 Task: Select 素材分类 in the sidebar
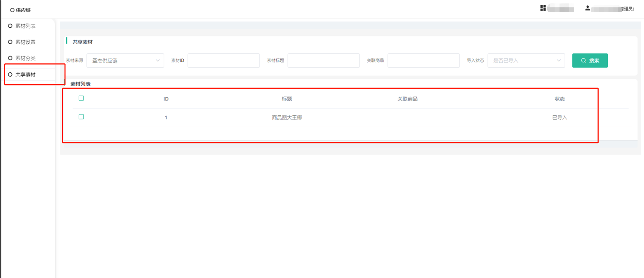(x=25, y=58)
